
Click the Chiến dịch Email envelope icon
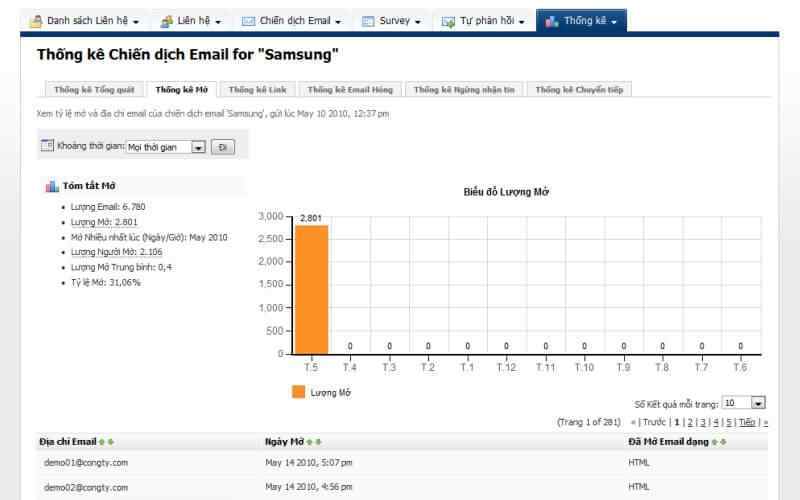coord(248,21)
